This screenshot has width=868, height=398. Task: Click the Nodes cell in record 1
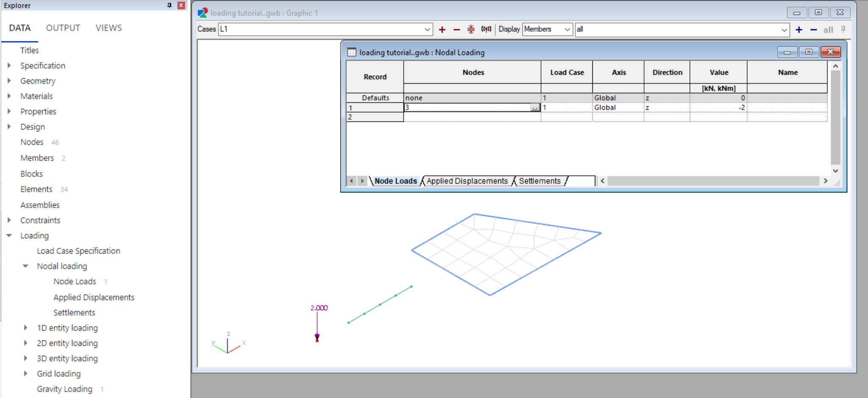pos(467,108)
